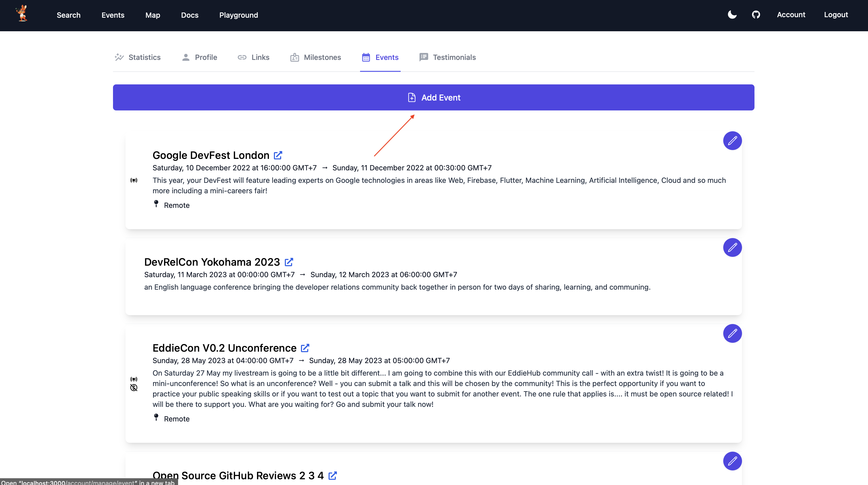Click the Logout link
868x485 pixels.
point(836,15)
